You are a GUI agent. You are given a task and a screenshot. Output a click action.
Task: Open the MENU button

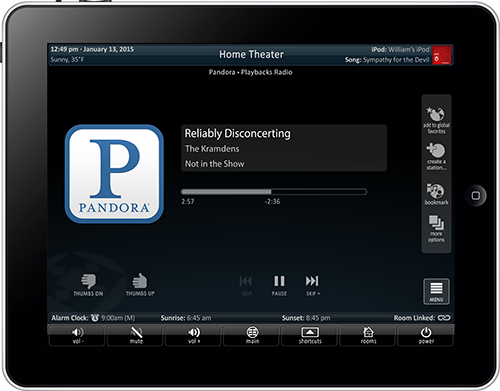[436, 291]
